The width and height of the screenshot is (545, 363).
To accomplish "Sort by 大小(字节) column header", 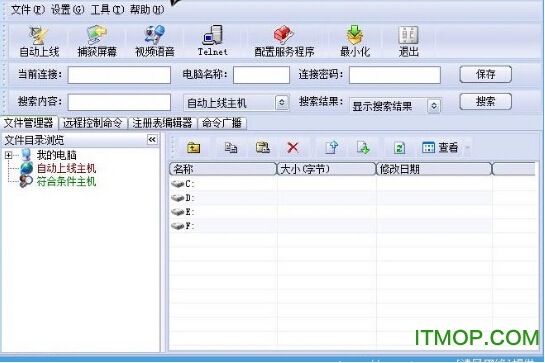I will (x=326, y=169).
